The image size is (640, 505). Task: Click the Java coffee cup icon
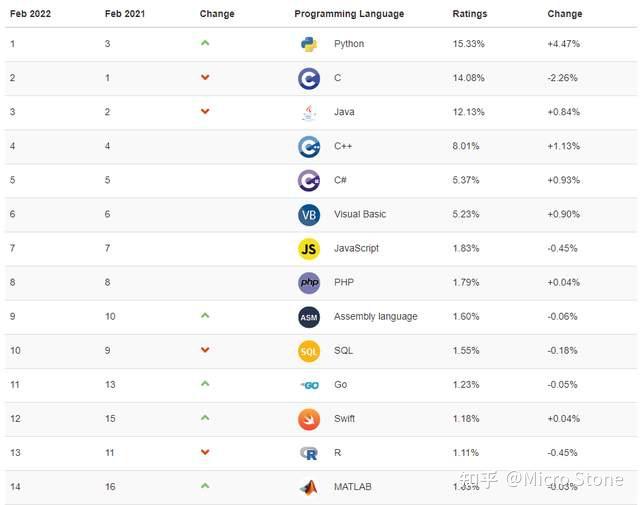click(x=309, y=112)
